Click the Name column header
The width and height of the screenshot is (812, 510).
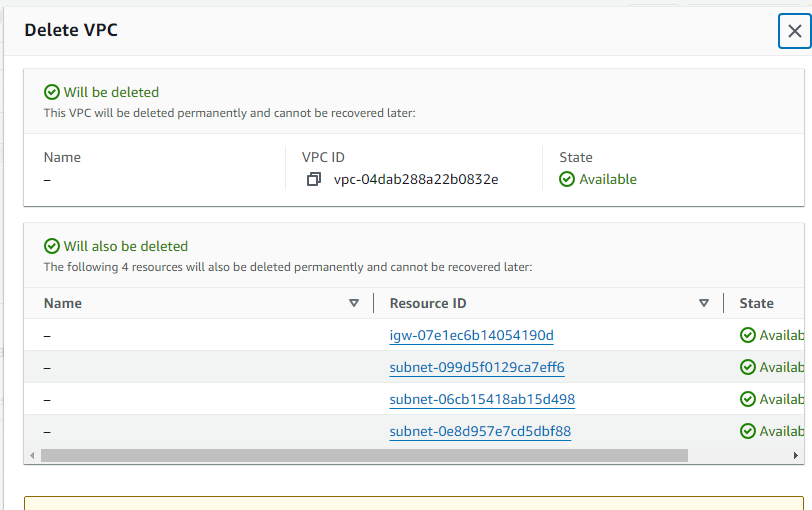(63, 303)
